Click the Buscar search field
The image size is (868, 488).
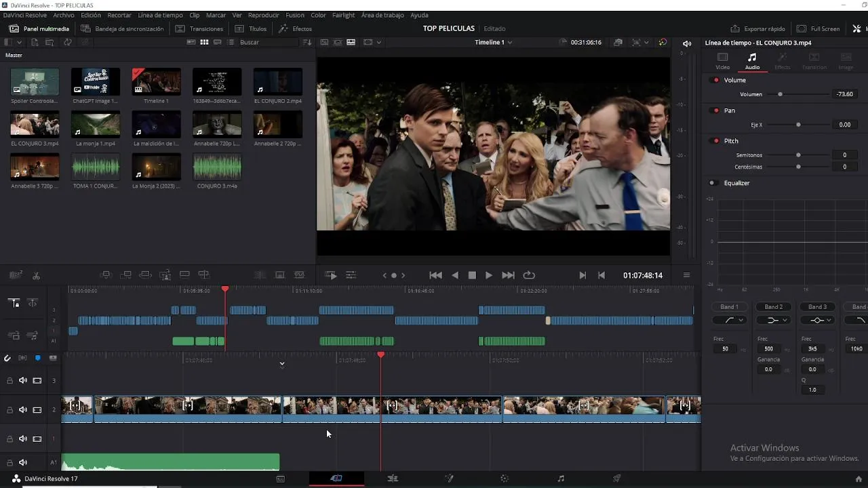(x=269, y=42)
